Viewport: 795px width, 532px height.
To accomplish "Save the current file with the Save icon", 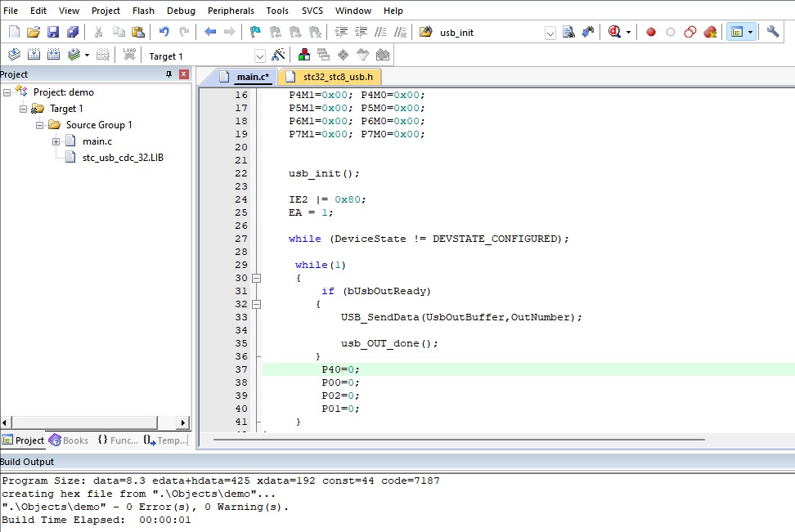I will pyautogui.click(x=53, y=32).
